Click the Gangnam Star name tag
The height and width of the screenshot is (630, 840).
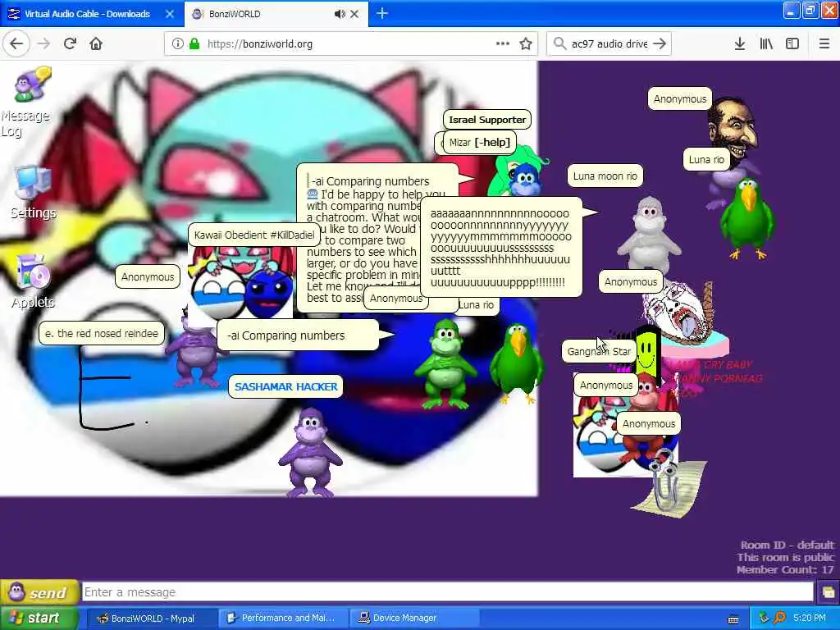[x=599, y=351]
